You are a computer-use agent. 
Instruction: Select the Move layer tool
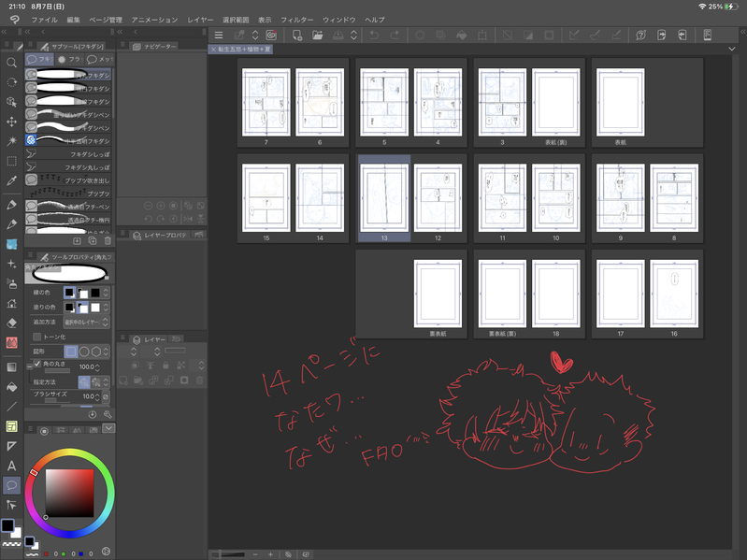point(11,122)
